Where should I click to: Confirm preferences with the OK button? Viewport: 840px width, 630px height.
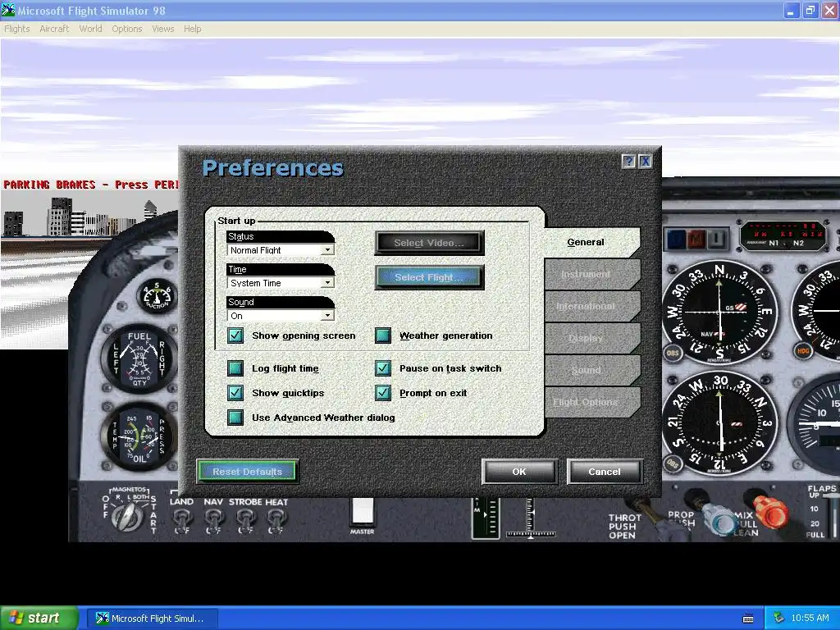(519, 472)
